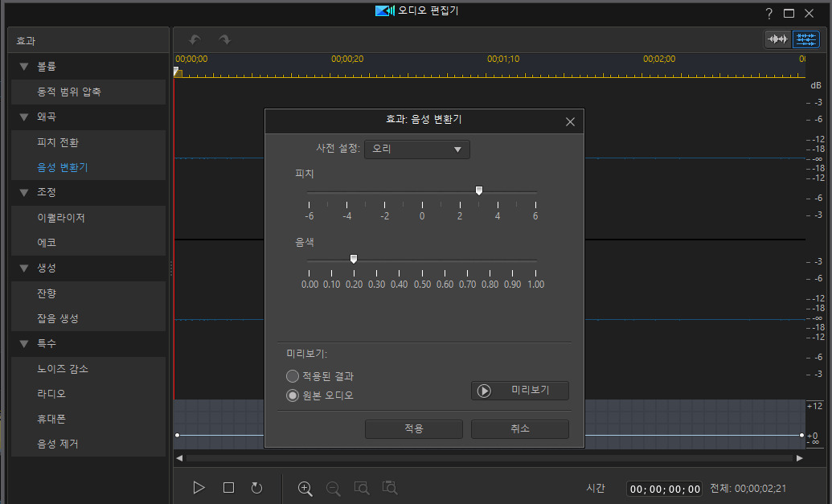Select 음성 변환기 effect
Viewport: 832px width, 504px height.
click(x=88, y=167)
